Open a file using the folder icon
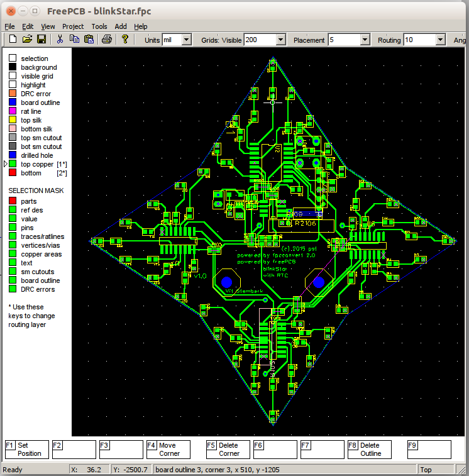 coord(27,39)
